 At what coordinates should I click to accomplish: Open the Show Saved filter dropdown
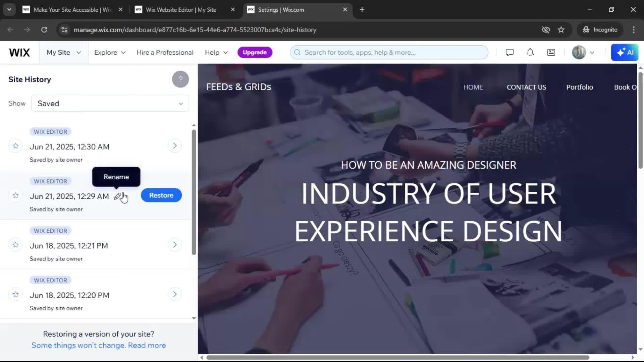(x=110, y=104)
